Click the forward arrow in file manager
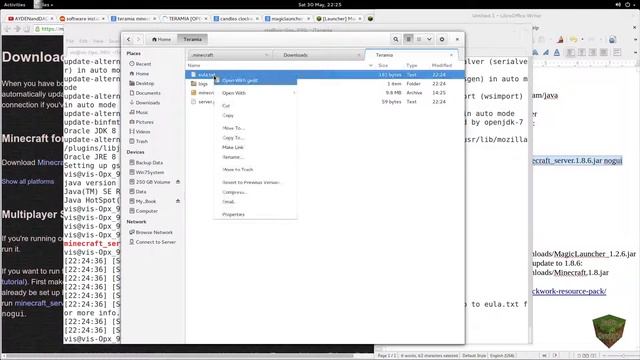640x360 pixels. coord(139,39)
